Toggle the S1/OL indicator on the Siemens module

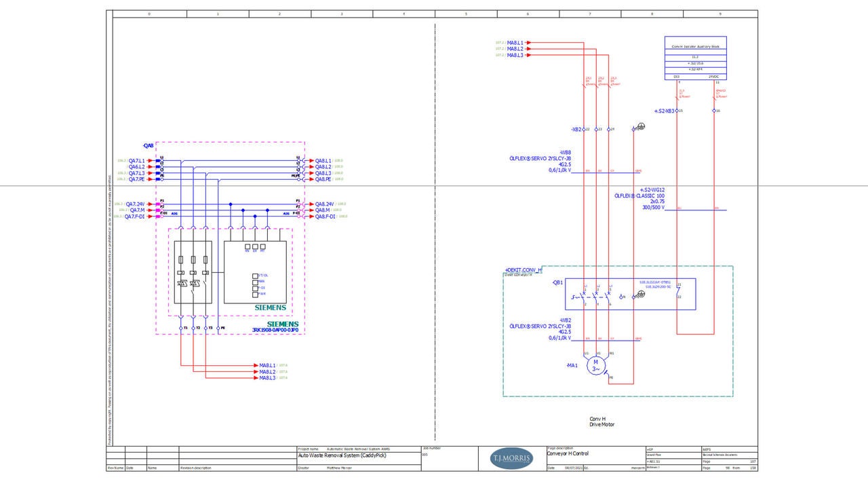pyautogui.click(x=256, y=276)
